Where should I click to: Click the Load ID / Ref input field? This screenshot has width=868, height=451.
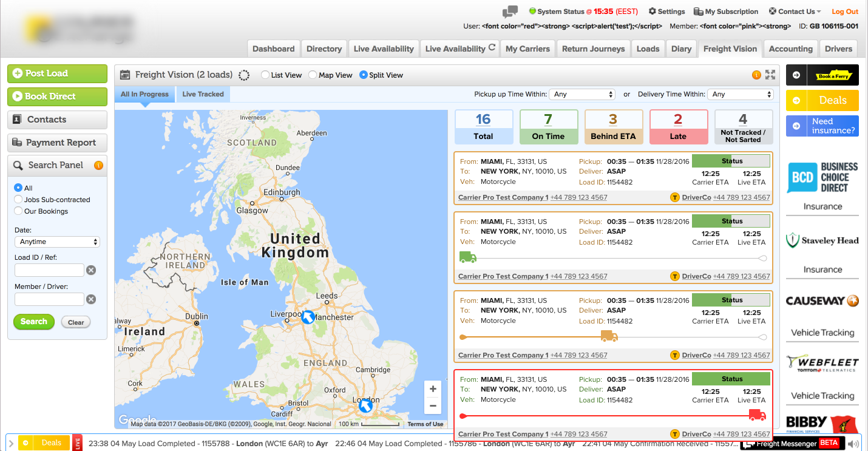tap(49, 270)
